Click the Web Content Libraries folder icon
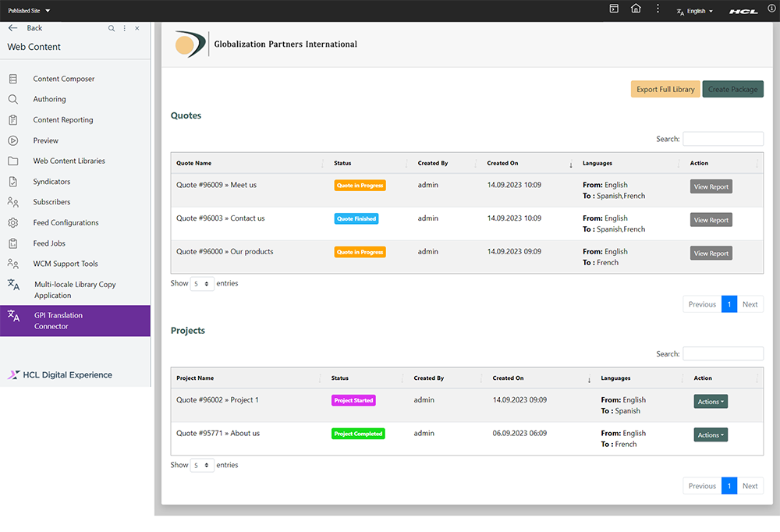The height and width of the screenshot is (532, 780). pos(13,161)
